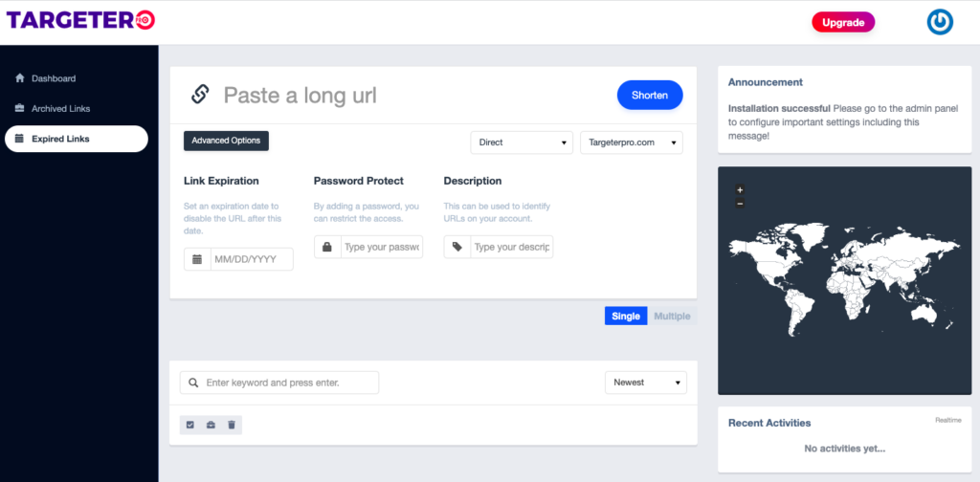Zoom out on the world map
Screen dimensions: 980x482
tap(740, 203)
